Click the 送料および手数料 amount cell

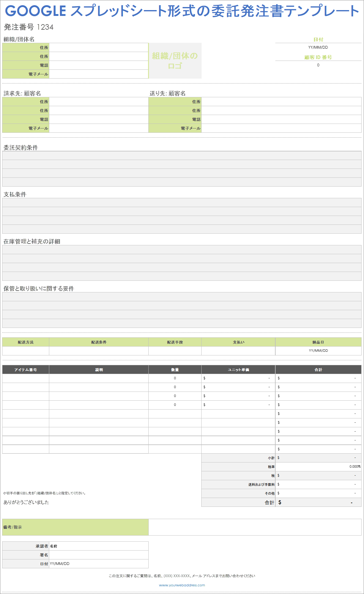[x=318, y=484]
